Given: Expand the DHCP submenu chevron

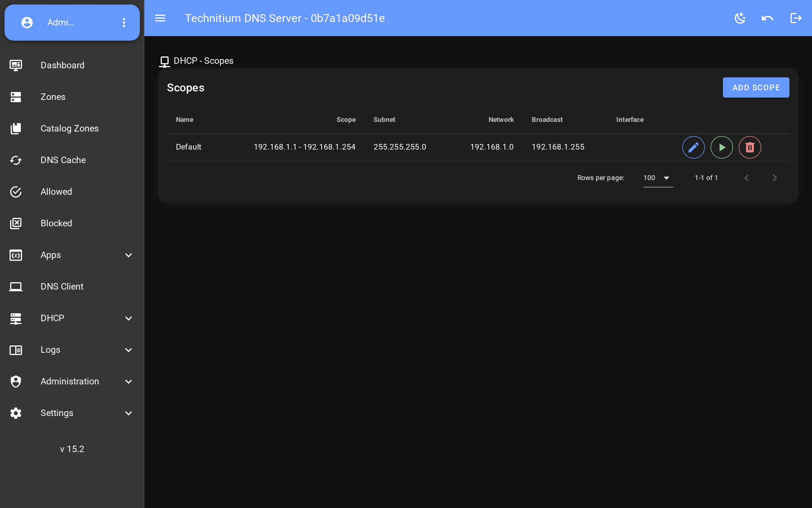Looking at the screenshot, I should (x=129, y=318).
